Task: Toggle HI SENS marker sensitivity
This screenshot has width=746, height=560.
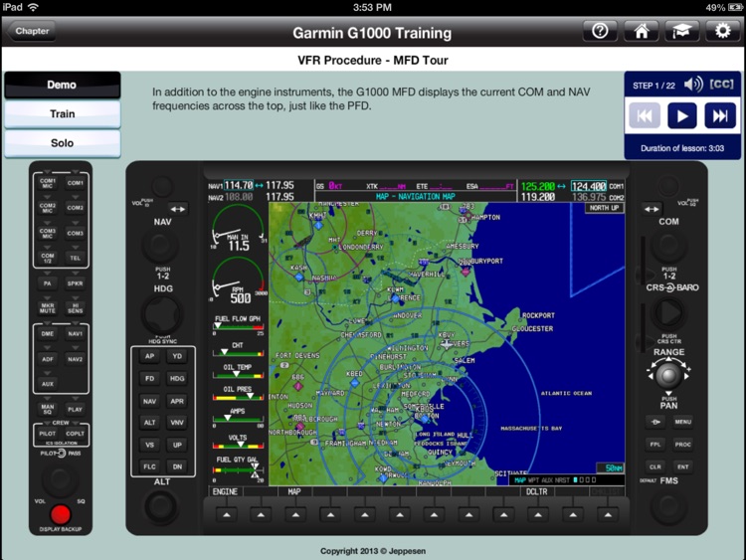Action: pyautogui.click(x=76, y=307)
